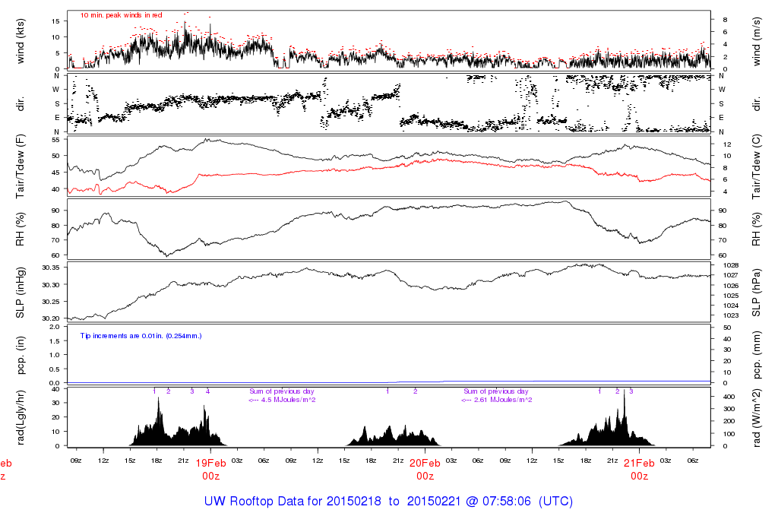Select the 'pcp. (in)' axis label

pos(21,356)
